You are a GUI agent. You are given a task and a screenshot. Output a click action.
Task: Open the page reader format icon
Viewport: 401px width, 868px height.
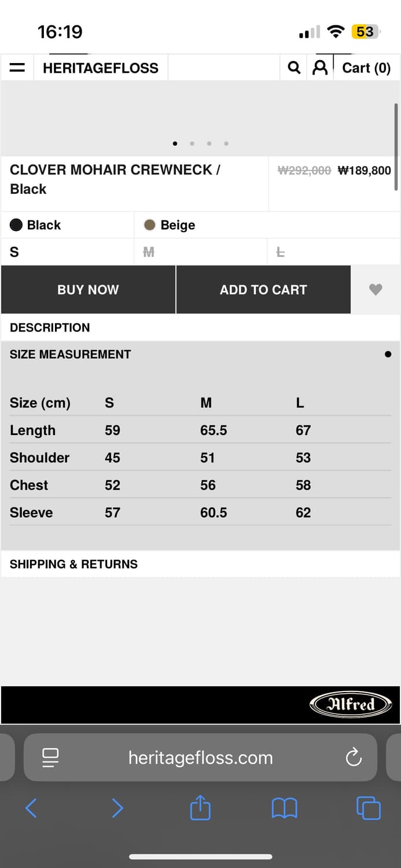[51, 757]
